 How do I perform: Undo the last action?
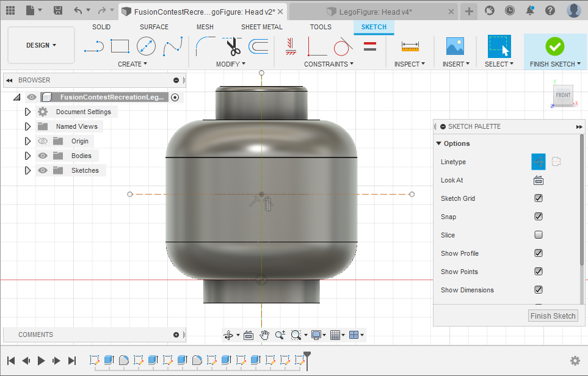click(78, 10)
